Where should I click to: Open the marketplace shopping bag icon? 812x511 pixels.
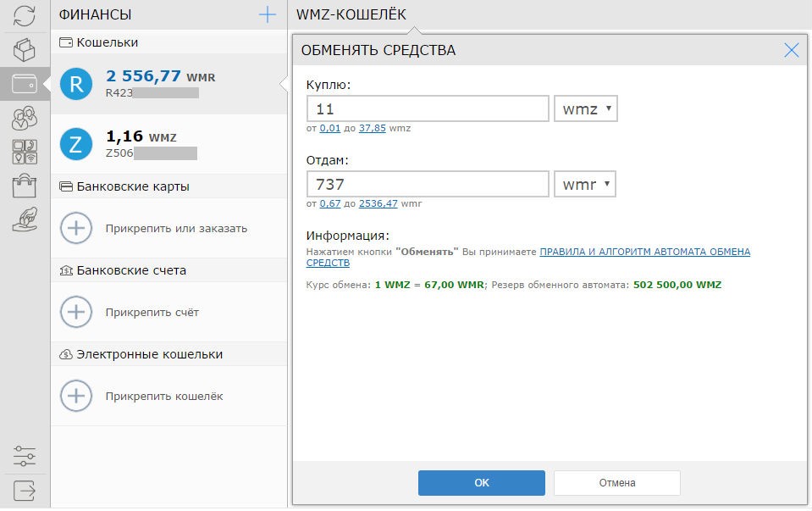point(25,186)
